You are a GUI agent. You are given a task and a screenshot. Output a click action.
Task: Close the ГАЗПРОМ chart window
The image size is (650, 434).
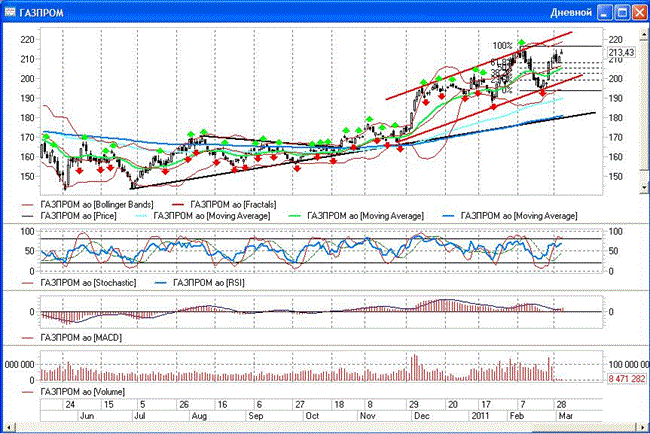point(639,12)
